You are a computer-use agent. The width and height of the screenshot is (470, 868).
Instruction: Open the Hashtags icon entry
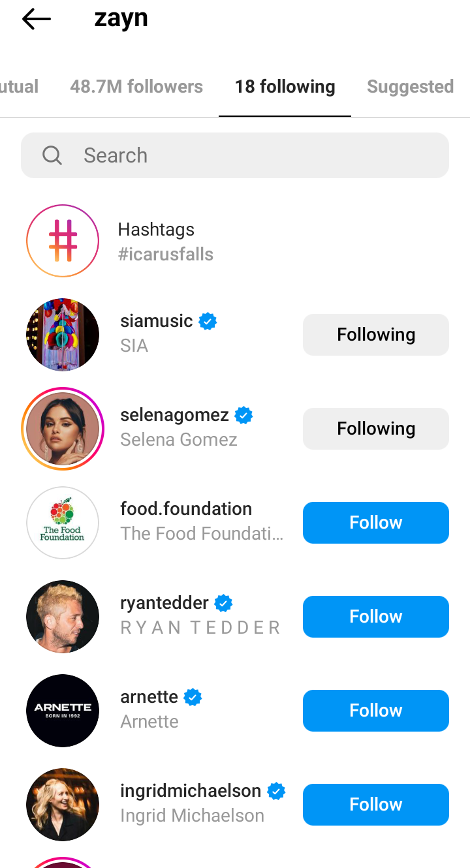coord(63,241)
